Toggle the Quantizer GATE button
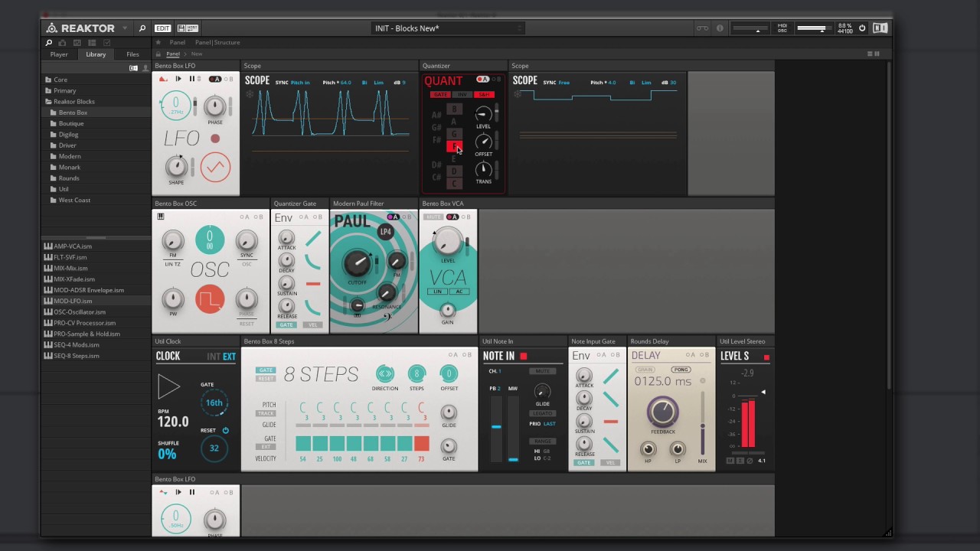 (x=439, y=95)
